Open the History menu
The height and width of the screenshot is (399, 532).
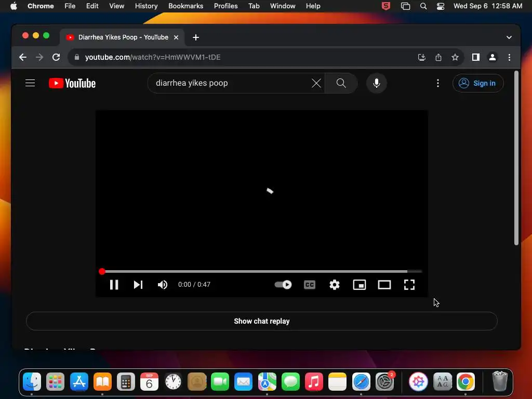(x=146, y=6)
